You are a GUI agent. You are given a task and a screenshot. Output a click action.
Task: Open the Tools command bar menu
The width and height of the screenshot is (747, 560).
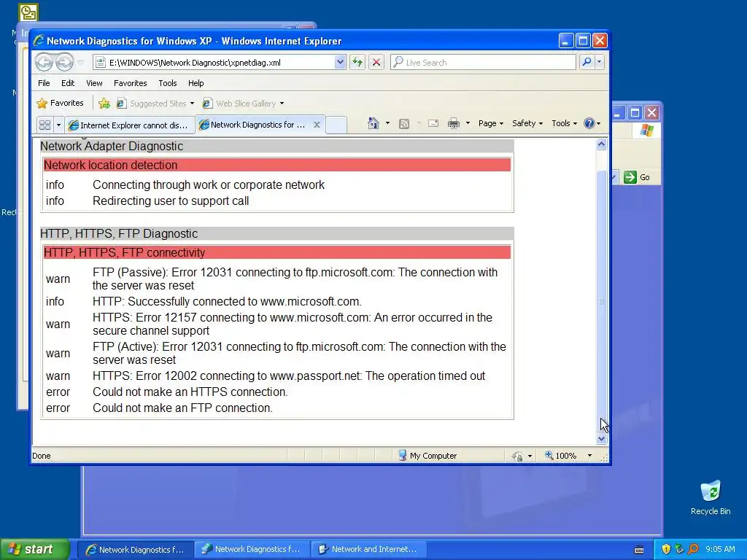click(564, 123)
